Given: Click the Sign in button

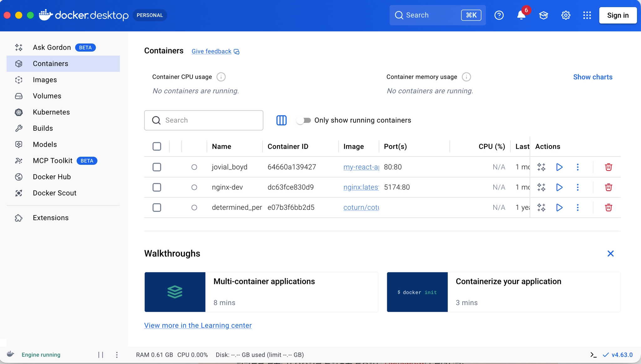Looking at the screenshot, I should pos(618,15).
